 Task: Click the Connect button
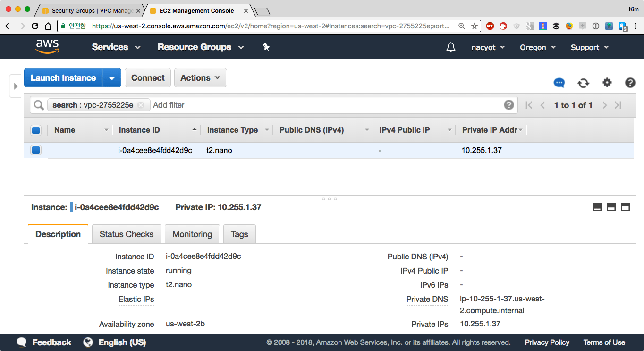coord(148,78)
